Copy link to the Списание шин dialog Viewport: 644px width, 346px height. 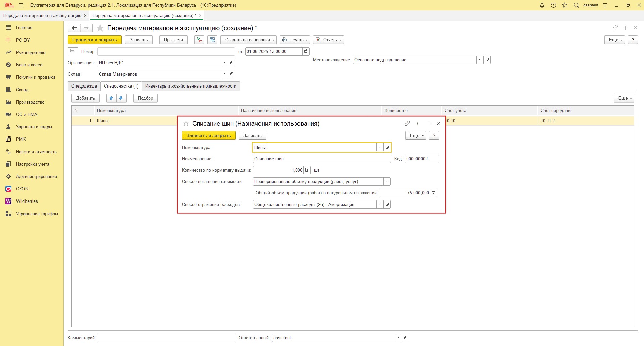[407, 123]
